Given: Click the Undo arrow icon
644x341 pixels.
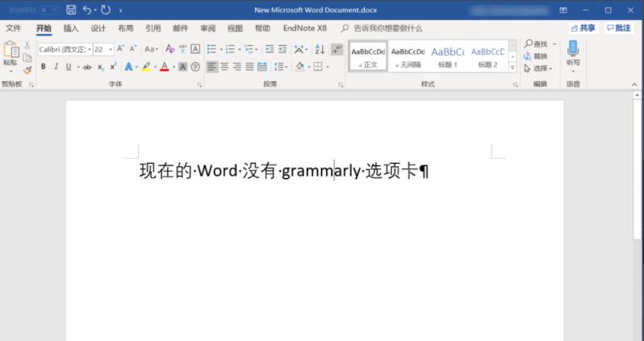Looking at the screenshot, I should pyautogui.click(x=86, y=10).
